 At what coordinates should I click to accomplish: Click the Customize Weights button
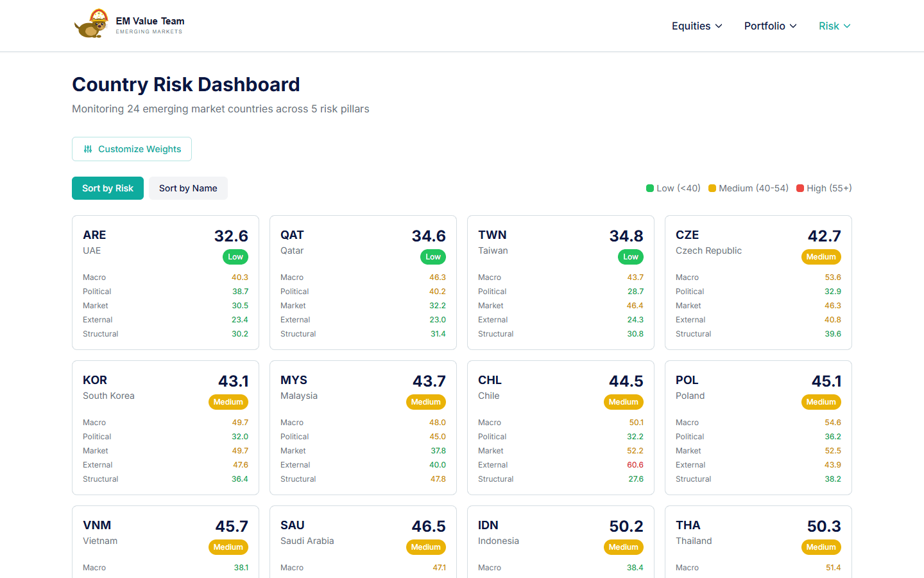(132, 148)
